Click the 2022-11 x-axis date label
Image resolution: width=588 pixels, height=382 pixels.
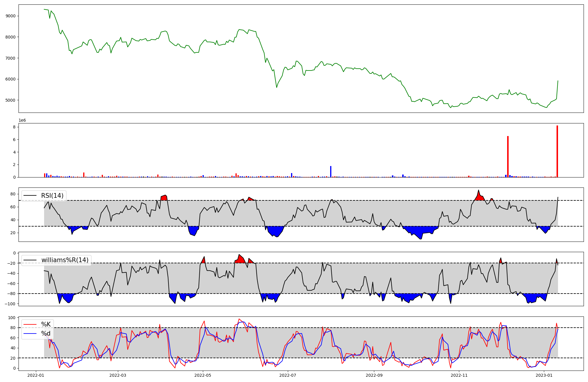pyautogui.click(x=459, y=375)
